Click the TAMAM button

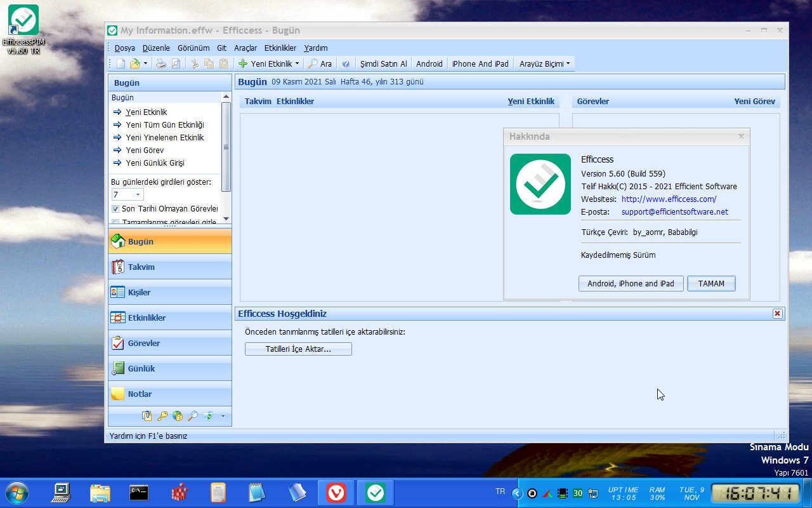point(711,284)
